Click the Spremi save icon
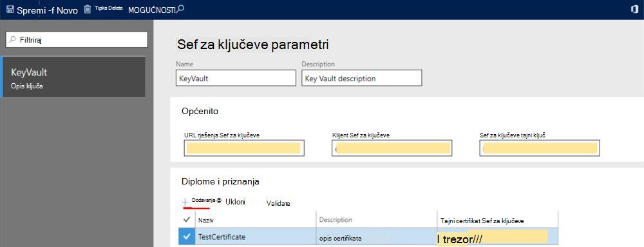This screenshot has width=644, height=247. click(x=10, y=10)
